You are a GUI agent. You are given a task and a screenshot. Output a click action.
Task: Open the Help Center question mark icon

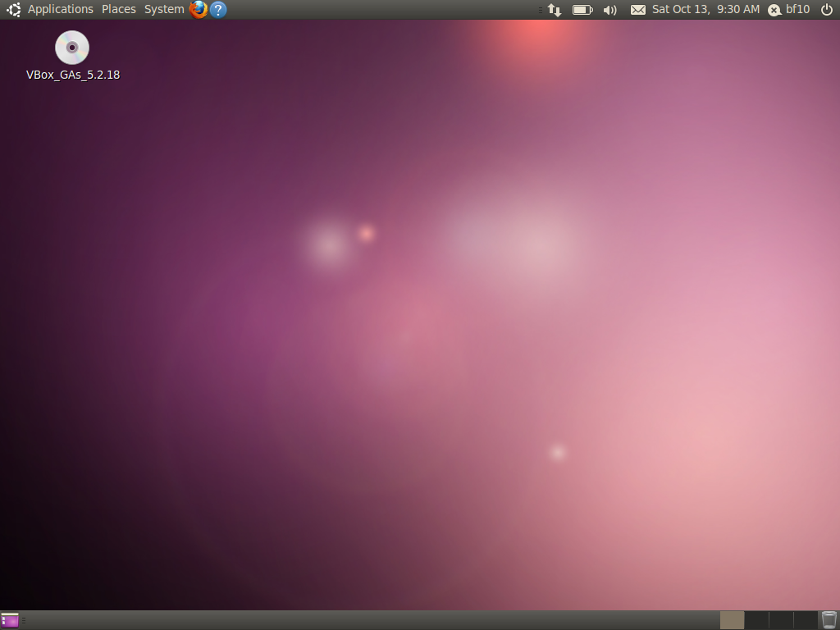pos(218,10)
